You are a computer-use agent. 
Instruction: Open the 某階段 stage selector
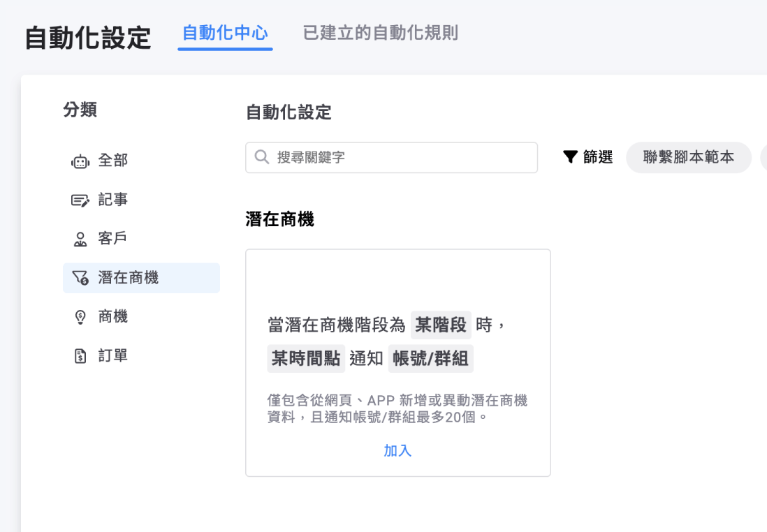440,325
